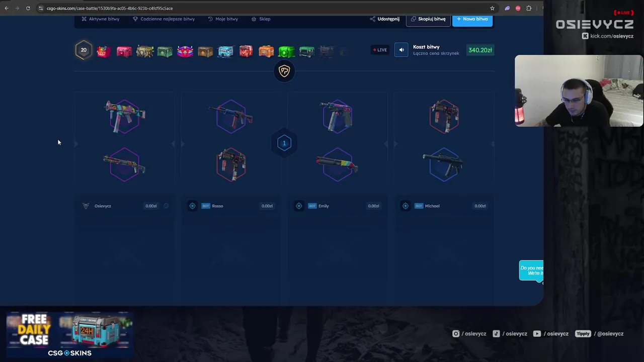Click Emily's bot avatar icon
The image size is (644, 362).
(299, 206)
